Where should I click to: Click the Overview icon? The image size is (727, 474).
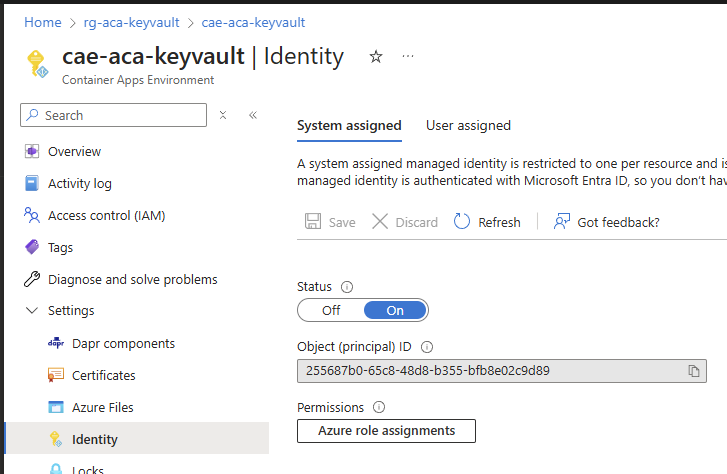click(x=32, y=151)
